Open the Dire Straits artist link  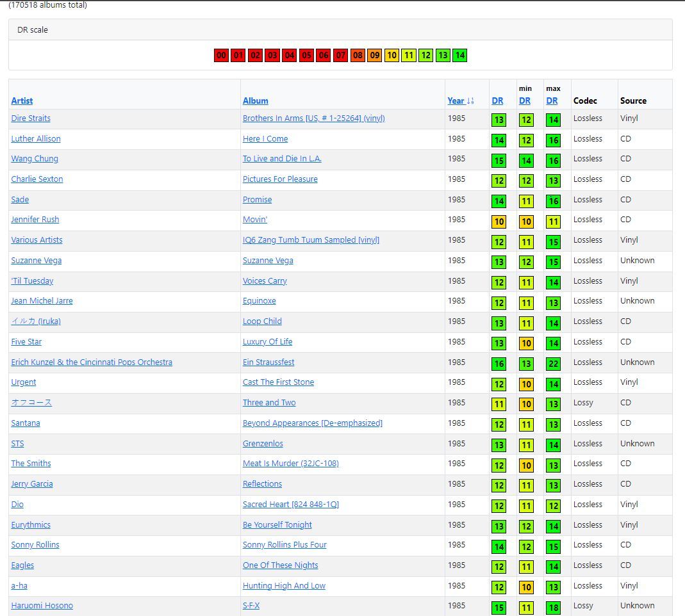[31, 118]
